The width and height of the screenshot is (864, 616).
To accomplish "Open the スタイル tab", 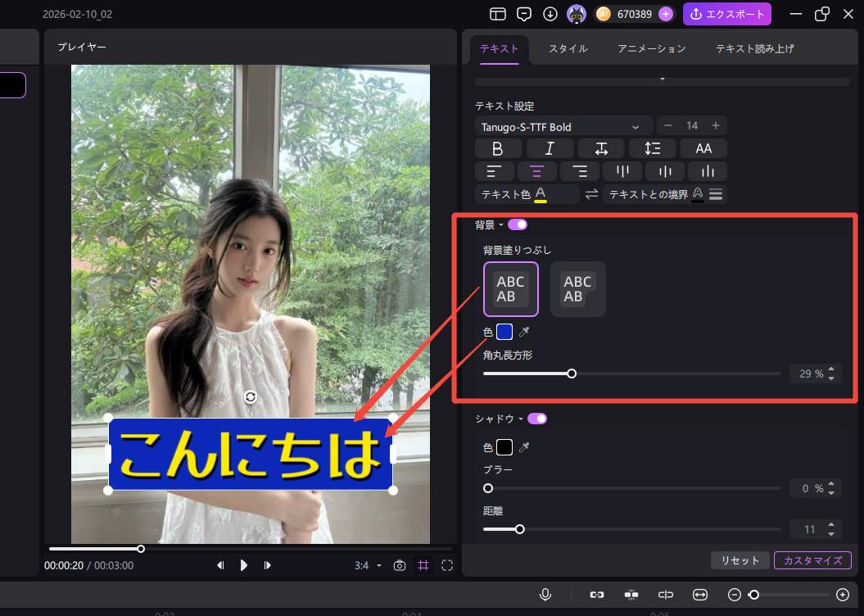I will click(x=568, y=48).
